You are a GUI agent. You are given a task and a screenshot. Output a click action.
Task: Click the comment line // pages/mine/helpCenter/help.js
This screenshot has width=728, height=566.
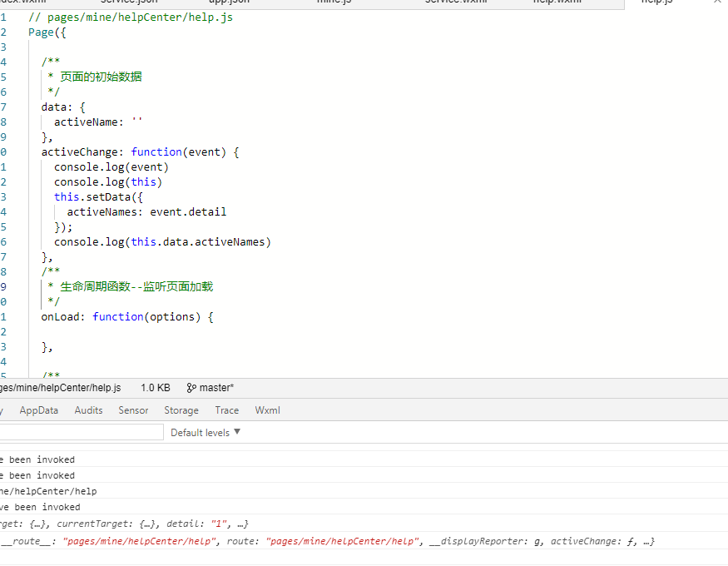click(131, 17)
